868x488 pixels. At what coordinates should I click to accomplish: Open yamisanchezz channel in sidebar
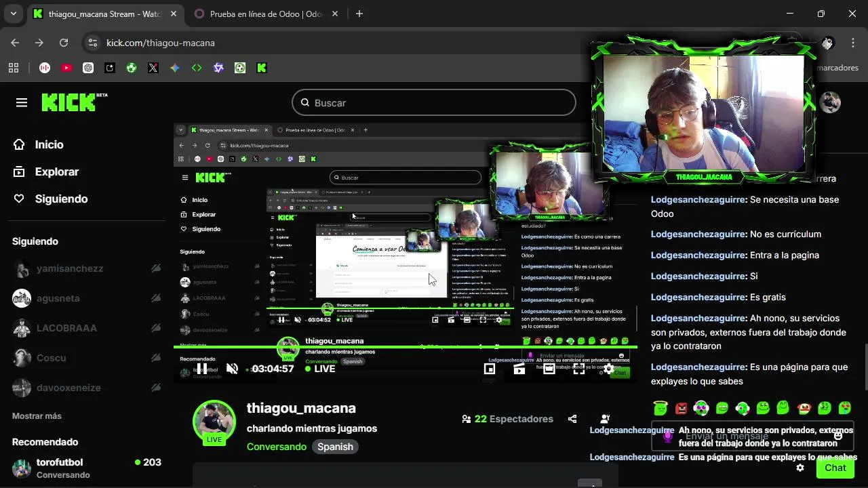pyautogui.click(x=70, y=268)
